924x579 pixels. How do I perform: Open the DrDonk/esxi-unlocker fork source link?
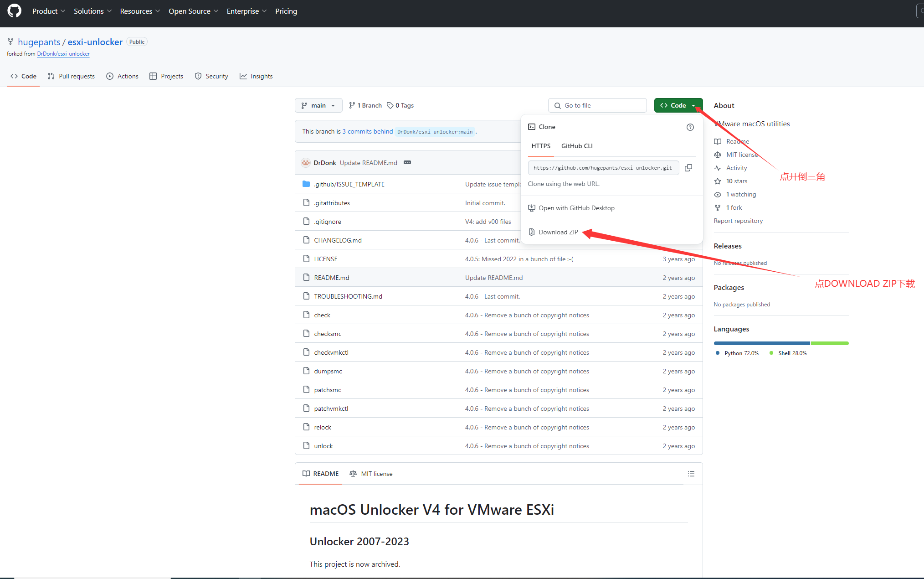[63, 54]
